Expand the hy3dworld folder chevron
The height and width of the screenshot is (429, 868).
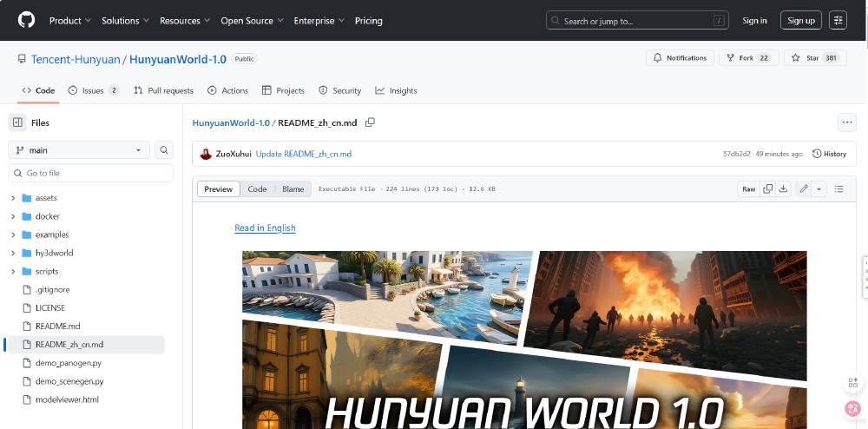tap(13, 253)
